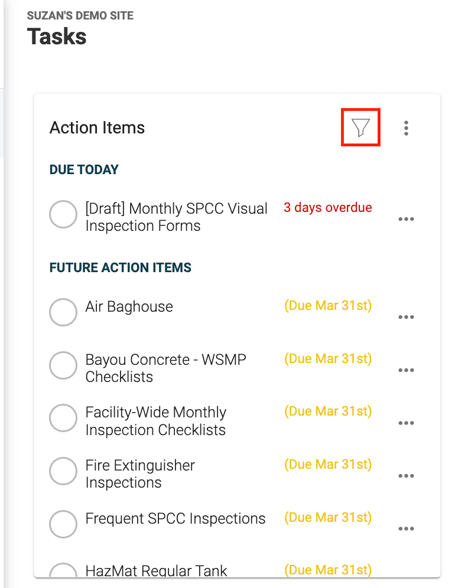
Task: Open Action Items vertical dots menu
Action: tap(406, 128)
